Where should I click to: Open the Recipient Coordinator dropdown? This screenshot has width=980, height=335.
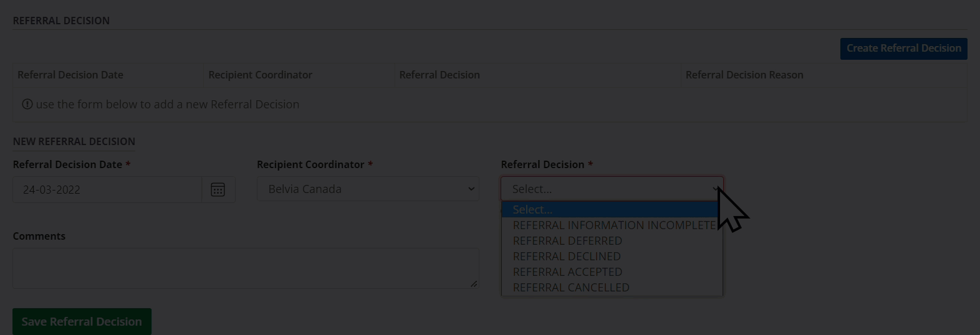coord(368,189)
